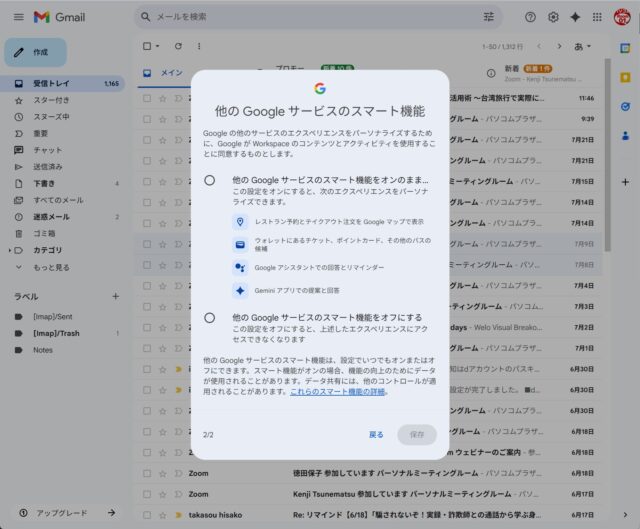Switch to the 新着 updates tab
The image size is (640, 529).
point(543,73)
